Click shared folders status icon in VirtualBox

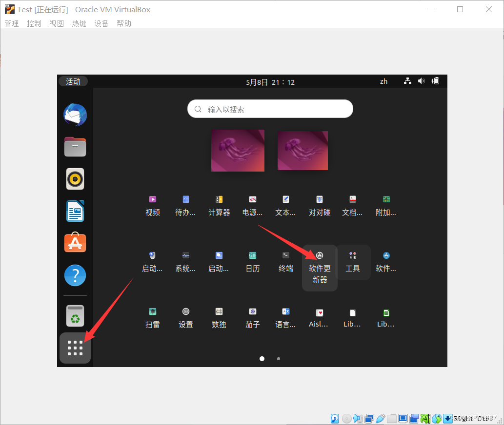click(x=391, y=419)
